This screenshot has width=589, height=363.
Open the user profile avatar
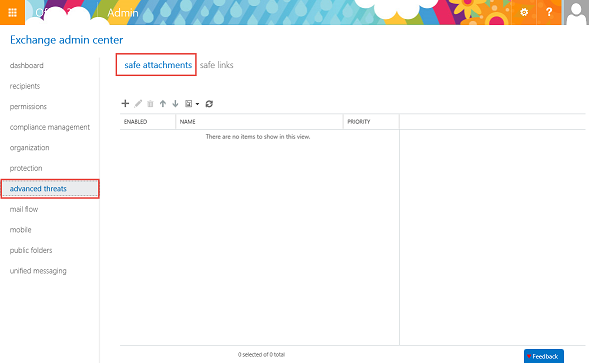[576, 12]
